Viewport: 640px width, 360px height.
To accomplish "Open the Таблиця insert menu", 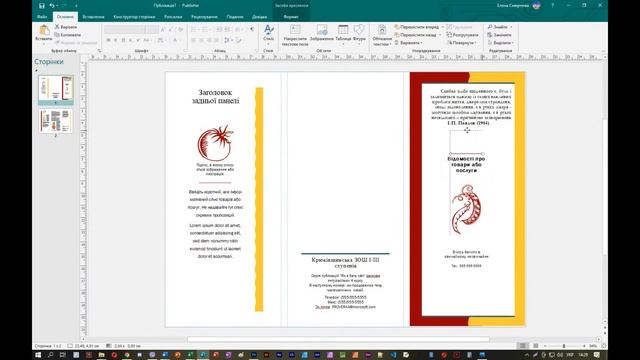I will (343, 34).
